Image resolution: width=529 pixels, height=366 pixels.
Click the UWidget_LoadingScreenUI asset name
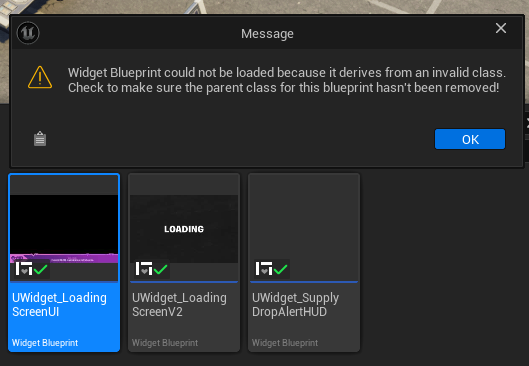click(x=59, y=305)
